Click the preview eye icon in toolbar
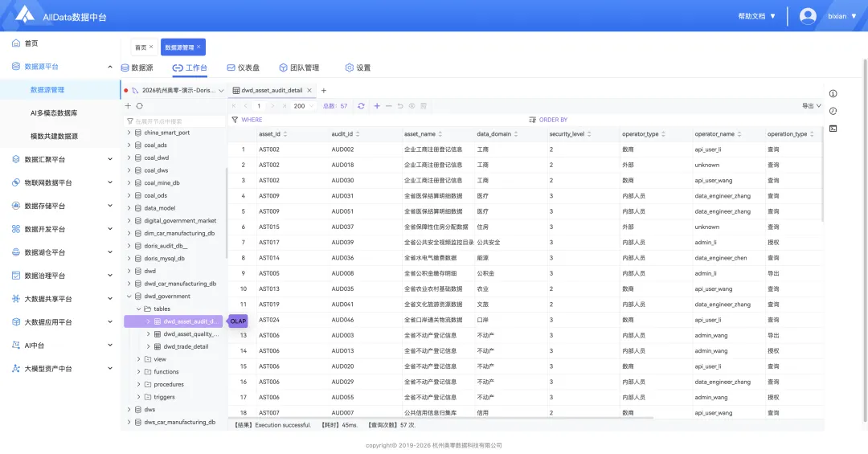Image resolution: width=868 pixels, height=454 pixels. pos(411,106)
